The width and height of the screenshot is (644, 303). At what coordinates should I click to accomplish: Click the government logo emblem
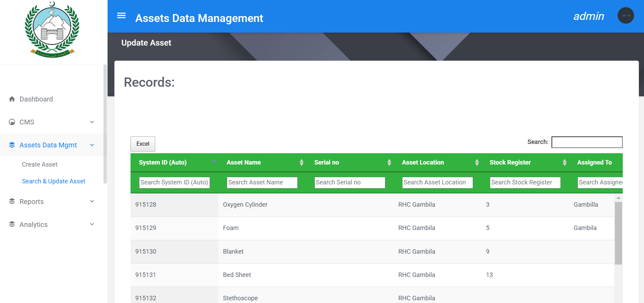(x=52, y=30)
